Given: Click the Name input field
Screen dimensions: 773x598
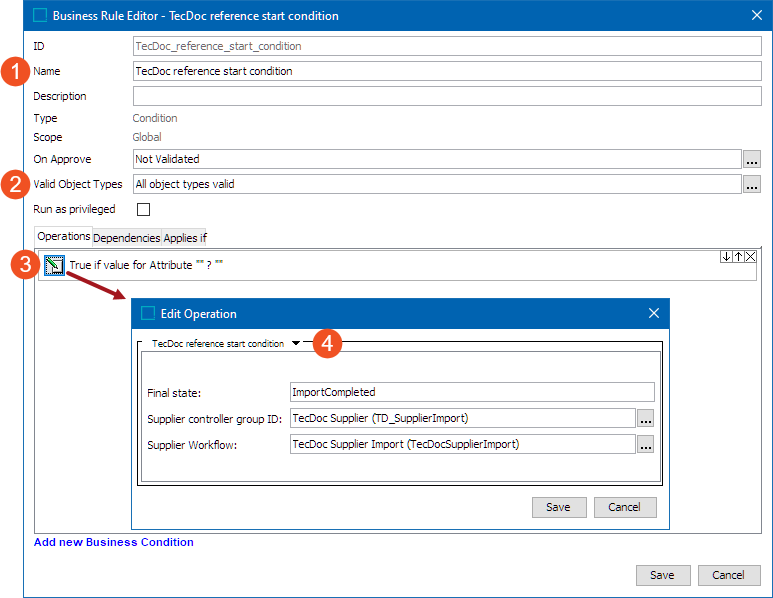Looking at the screenshot, I should coord(447,71).
